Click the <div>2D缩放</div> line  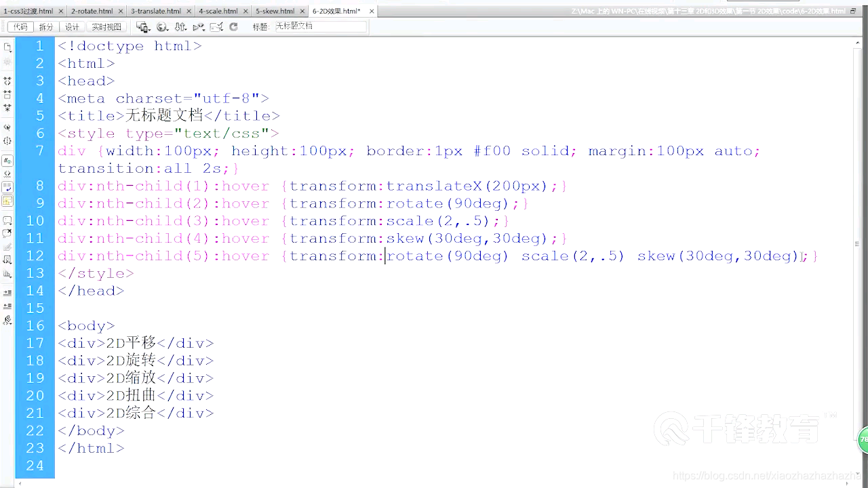pos(136,378)
